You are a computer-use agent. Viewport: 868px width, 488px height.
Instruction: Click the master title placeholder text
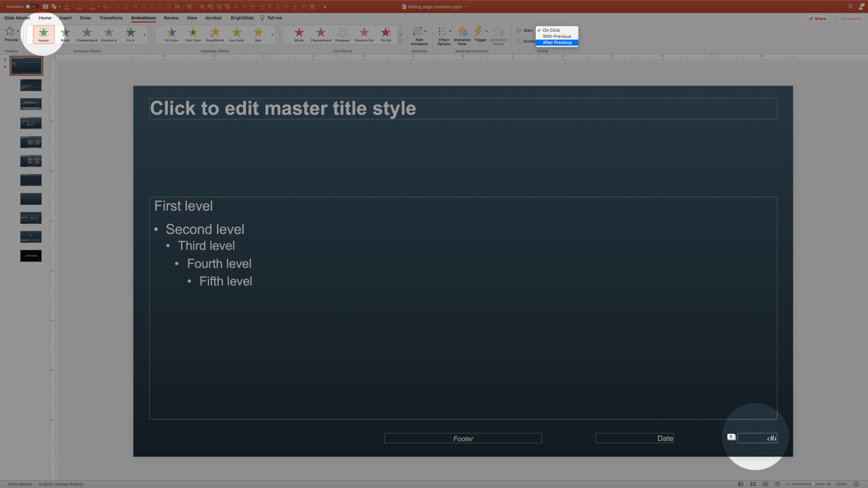tap(283, 109)
